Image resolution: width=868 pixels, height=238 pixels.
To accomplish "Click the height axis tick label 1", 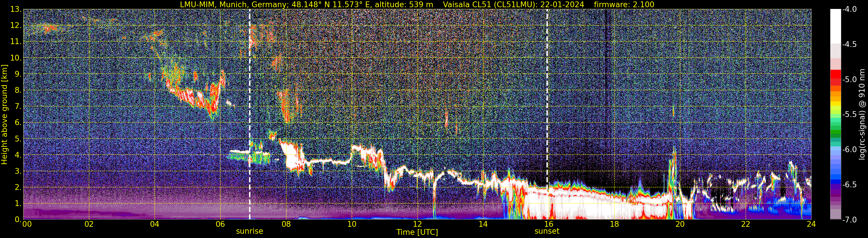I will (x=18, y=204).
